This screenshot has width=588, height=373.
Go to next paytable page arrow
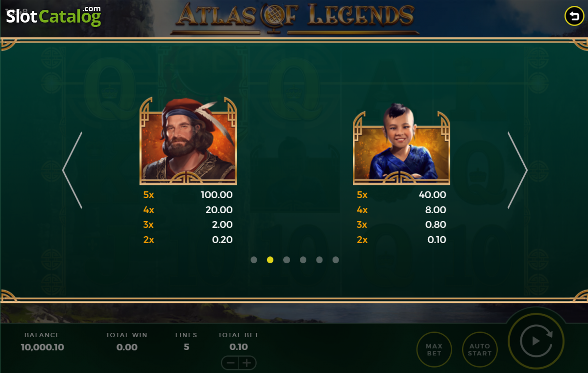coord(517,170)
